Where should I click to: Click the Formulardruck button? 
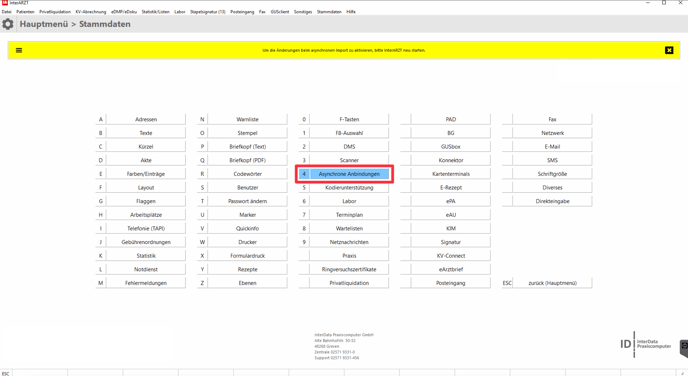coord(247,255)
